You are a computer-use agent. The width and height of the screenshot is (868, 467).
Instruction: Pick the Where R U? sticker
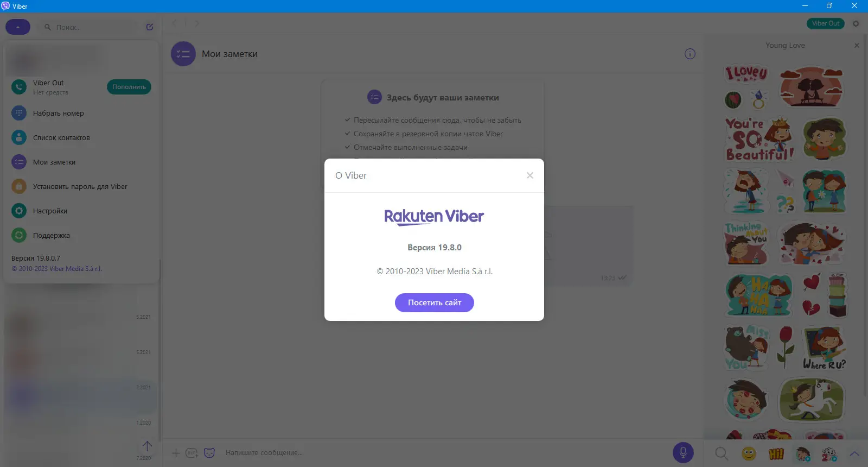pos(824,349)
